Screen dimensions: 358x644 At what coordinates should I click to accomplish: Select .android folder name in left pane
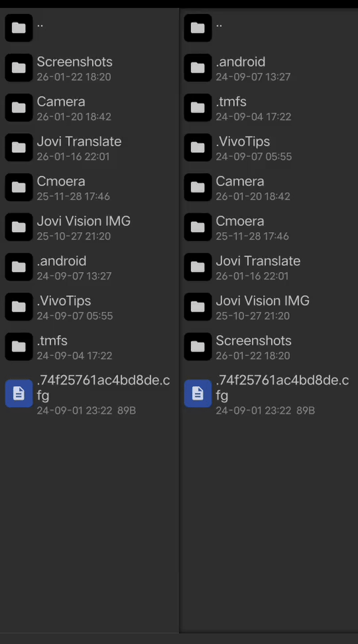click(62, 261)
